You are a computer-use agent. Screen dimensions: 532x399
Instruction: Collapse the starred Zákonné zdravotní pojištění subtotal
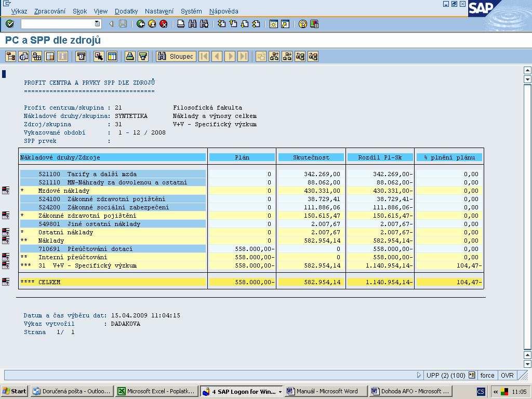tap(6, 215)
